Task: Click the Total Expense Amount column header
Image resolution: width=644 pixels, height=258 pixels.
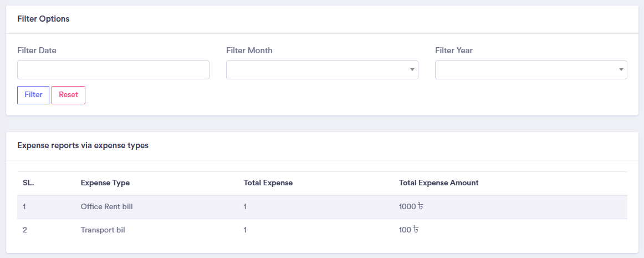Action: point(438,183)
